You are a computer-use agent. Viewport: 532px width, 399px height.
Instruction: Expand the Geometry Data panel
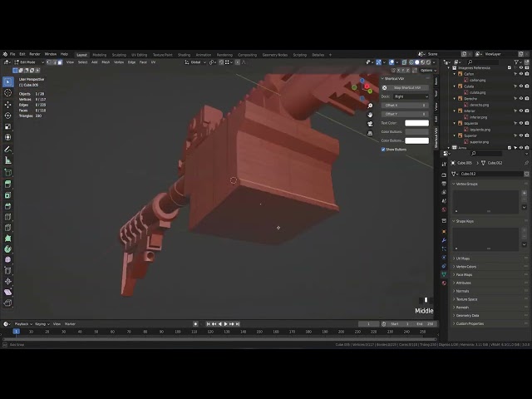467,316
